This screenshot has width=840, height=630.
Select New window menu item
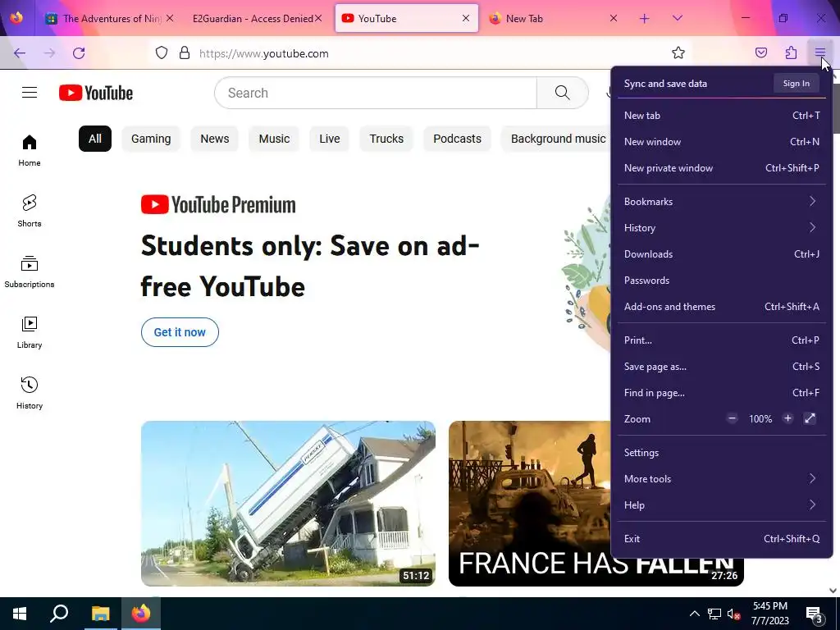pyautogui.click(x=721, y=141)
